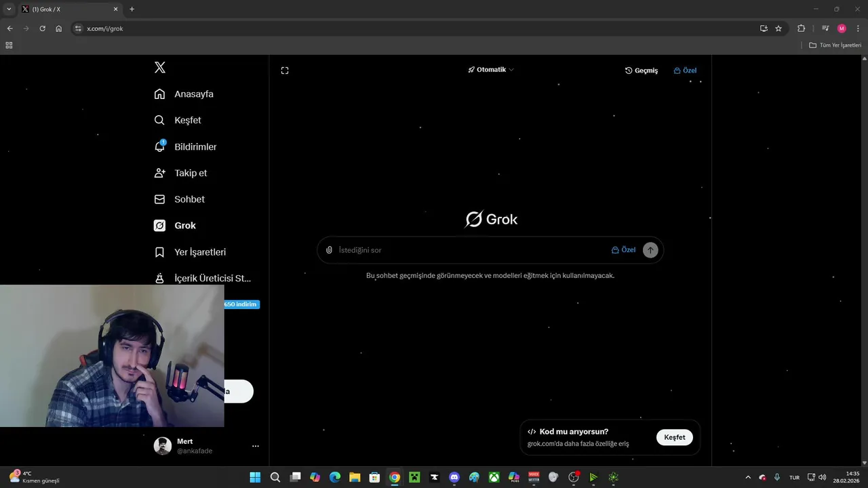
Task: Focus the İstediğini sor input field
Action: coord(471,250)
